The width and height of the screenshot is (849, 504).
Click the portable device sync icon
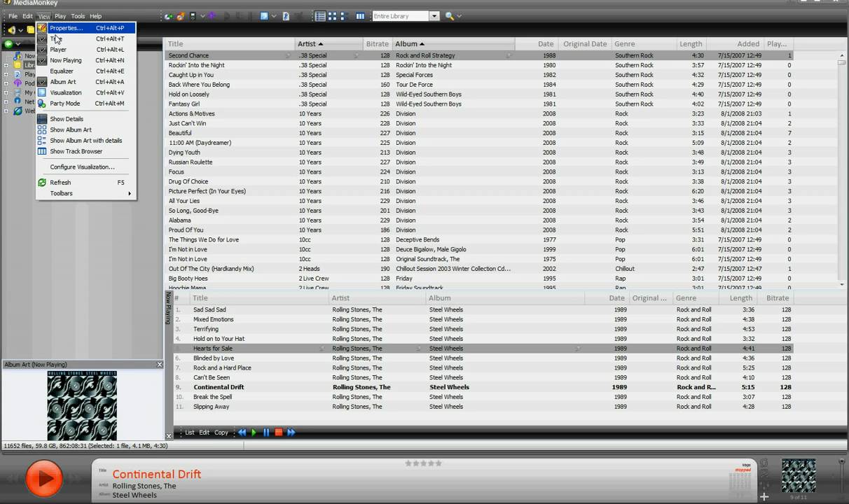click(x=193, y=16)
